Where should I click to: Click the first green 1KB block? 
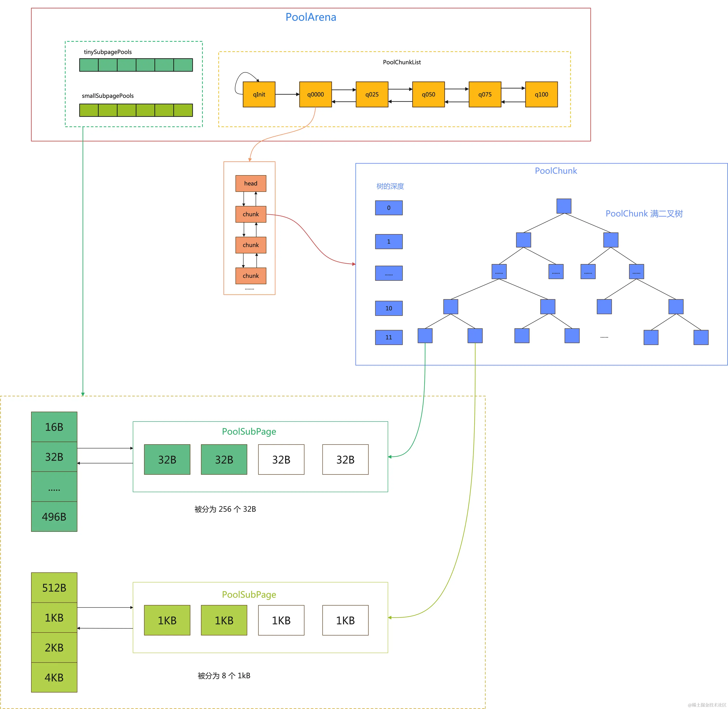[167, 620]
